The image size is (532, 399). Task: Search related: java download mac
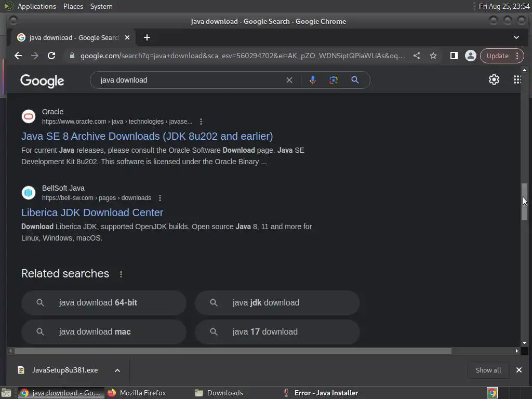tap(104, 332)
